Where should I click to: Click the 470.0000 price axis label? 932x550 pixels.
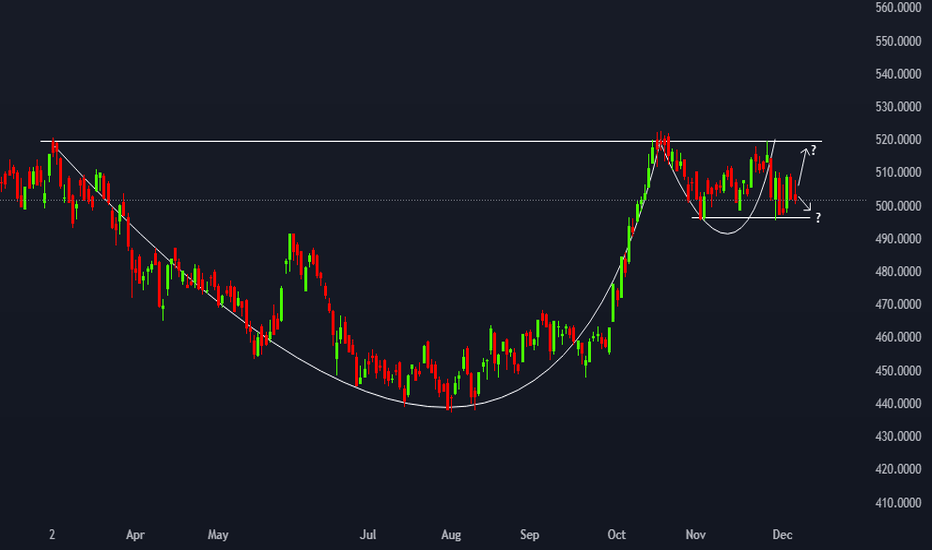coord(898,304)
